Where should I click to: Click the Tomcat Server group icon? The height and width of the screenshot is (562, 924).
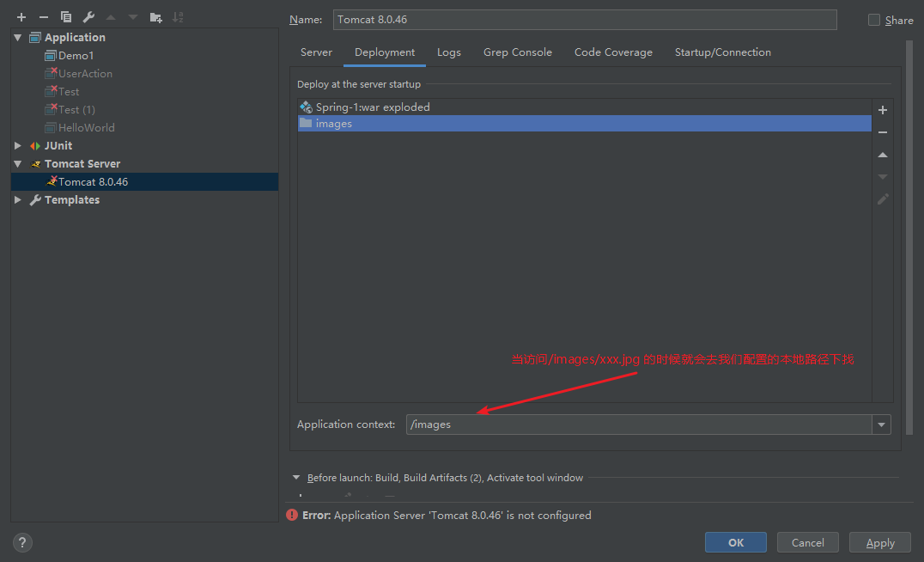[35, 164]
